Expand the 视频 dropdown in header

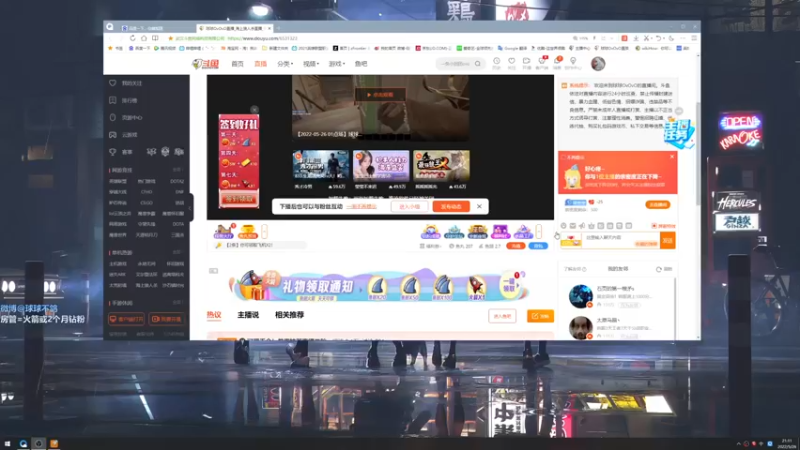311,64
